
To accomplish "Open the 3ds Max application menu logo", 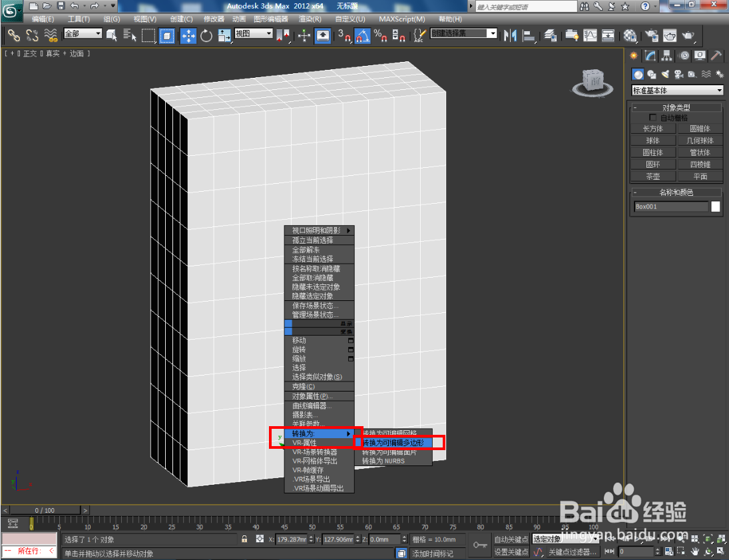I will pos(11,11).
